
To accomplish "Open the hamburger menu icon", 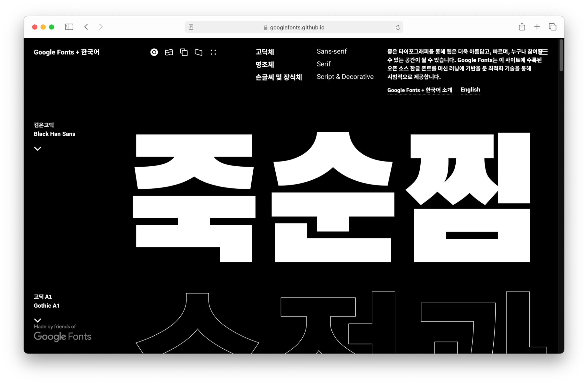I will [544, 52].
